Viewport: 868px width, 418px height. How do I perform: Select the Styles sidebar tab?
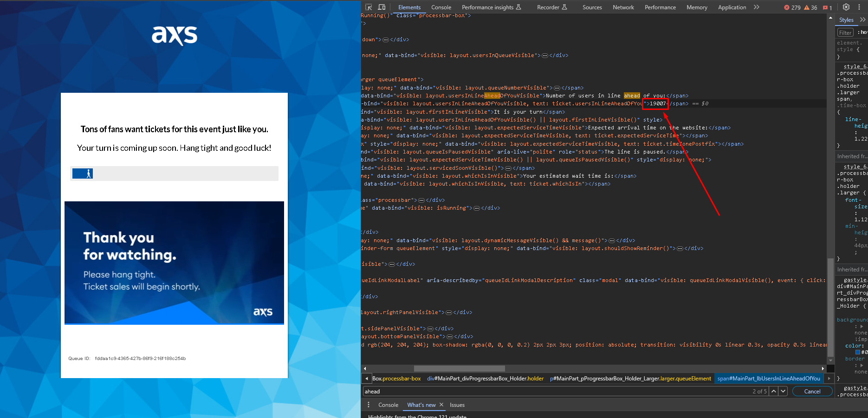[846, 19]
